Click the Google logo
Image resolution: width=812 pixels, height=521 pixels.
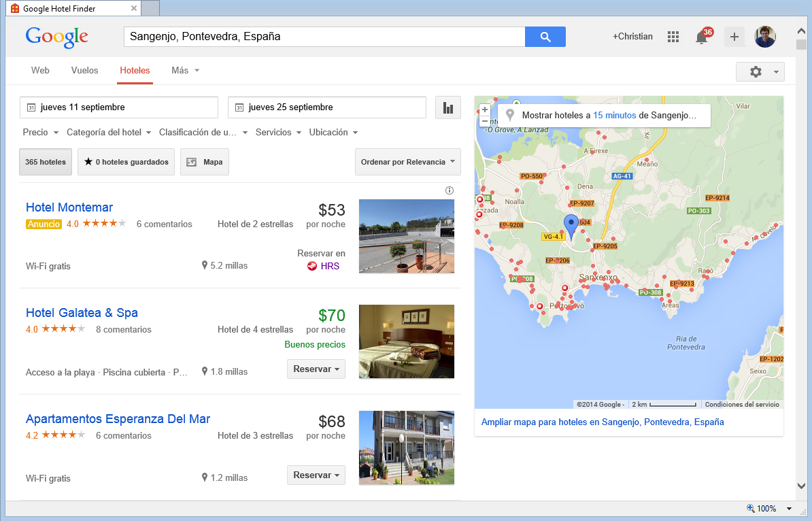(x=57, y=37)
